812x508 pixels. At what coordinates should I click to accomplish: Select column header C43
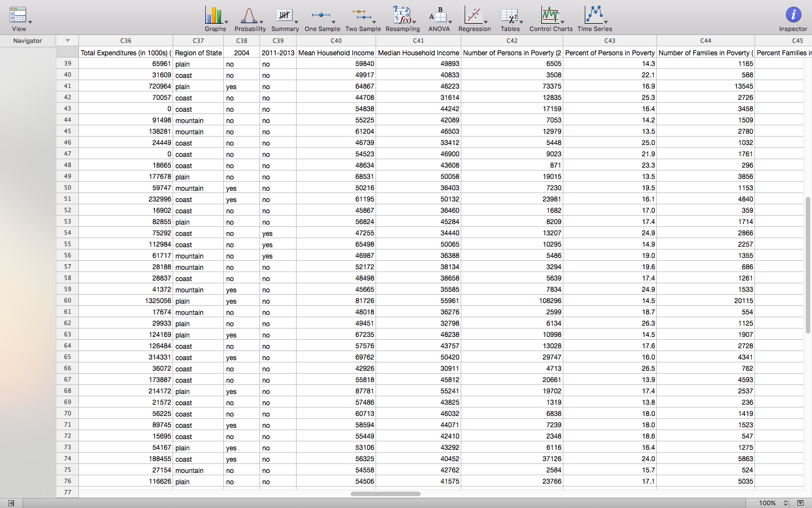pos(610,41)
